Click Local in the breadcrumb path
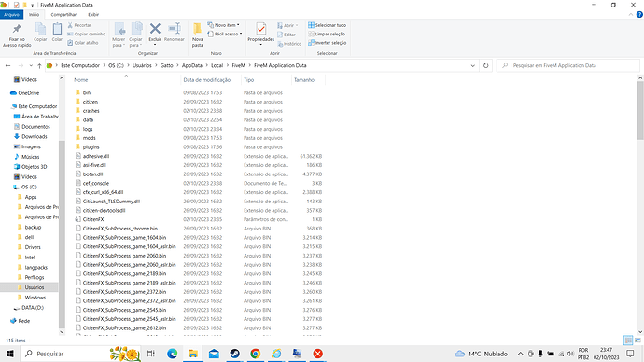 pyautogui.click(x=217, y=65)
